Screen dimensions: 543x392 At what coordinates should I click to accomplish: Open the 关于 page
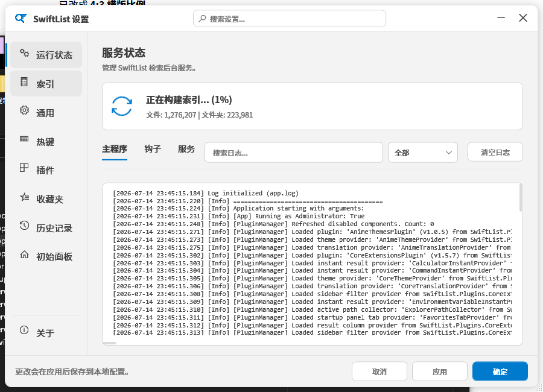click(x=46, y=333)
